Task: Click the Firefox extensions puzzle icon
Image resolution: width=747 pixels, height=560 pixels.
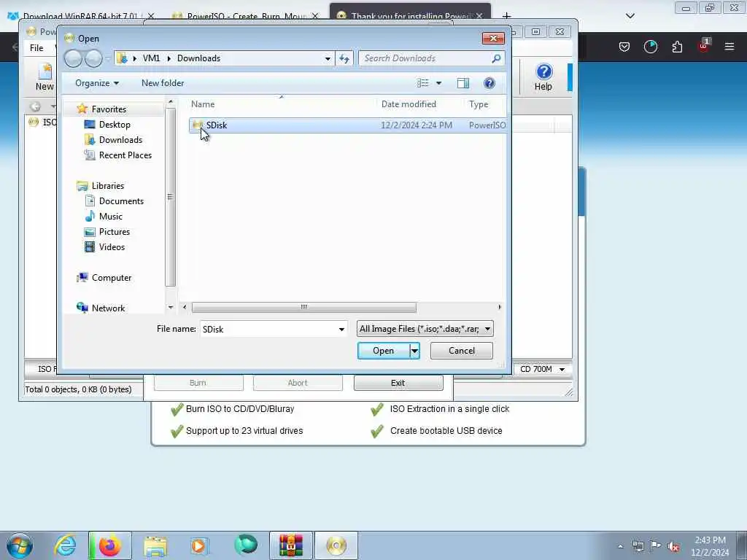Action: click(x=677, y=47)
